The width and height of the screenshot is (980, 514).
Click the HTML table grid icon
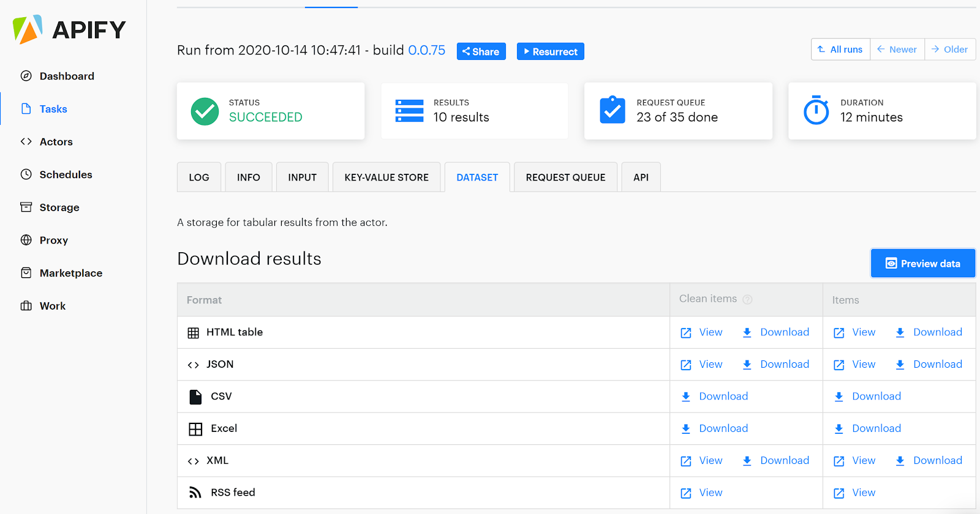click(194, 333)
